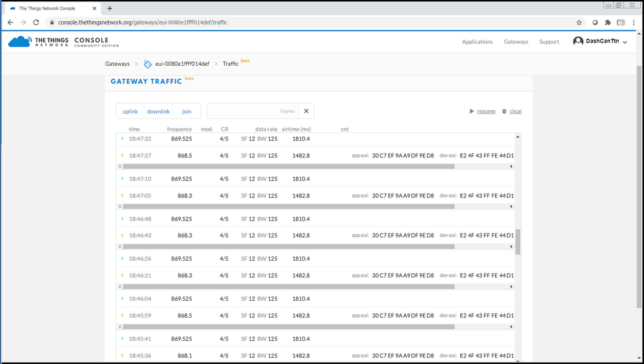
Task: Click frequency 868.5 in 18:47:27 row
Action: (x=185, y=156)
